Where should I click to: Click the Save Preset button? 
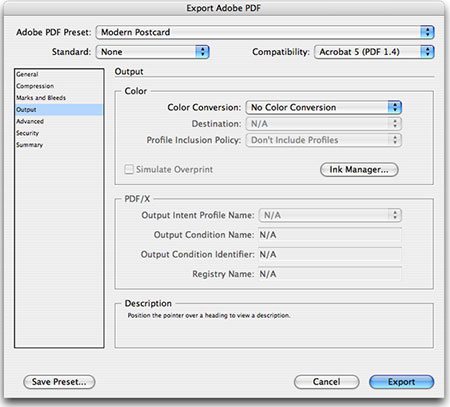tap(59, 382)
